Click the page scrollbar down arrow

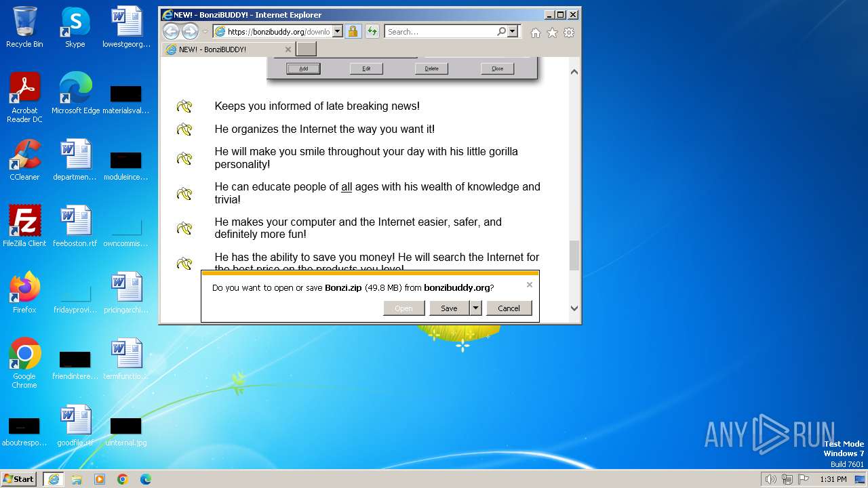[574, 308]
